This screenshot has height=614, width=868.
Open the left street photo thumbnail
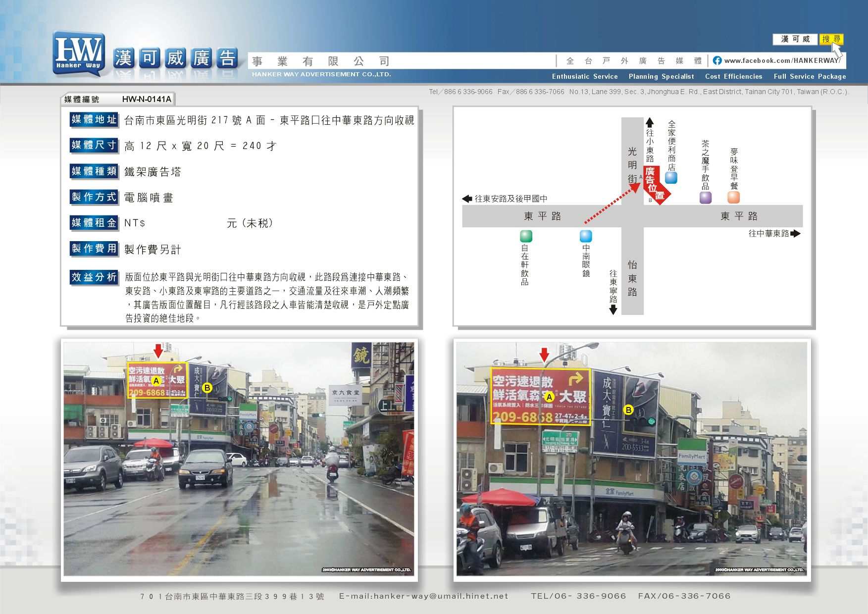(x=239, y=459)
